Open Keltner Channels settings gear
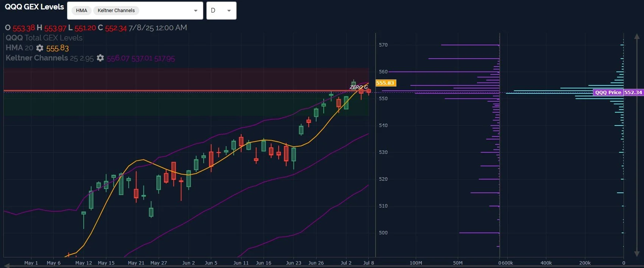The image size is (644, 268). click(x=100, y=58)
